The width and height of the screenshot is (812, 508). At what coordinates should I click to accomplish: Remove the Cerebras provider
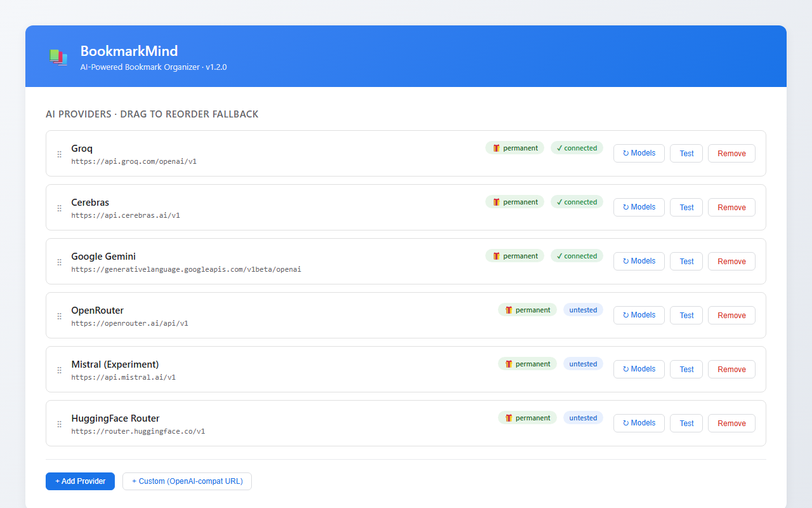click(x=731, y=207)
